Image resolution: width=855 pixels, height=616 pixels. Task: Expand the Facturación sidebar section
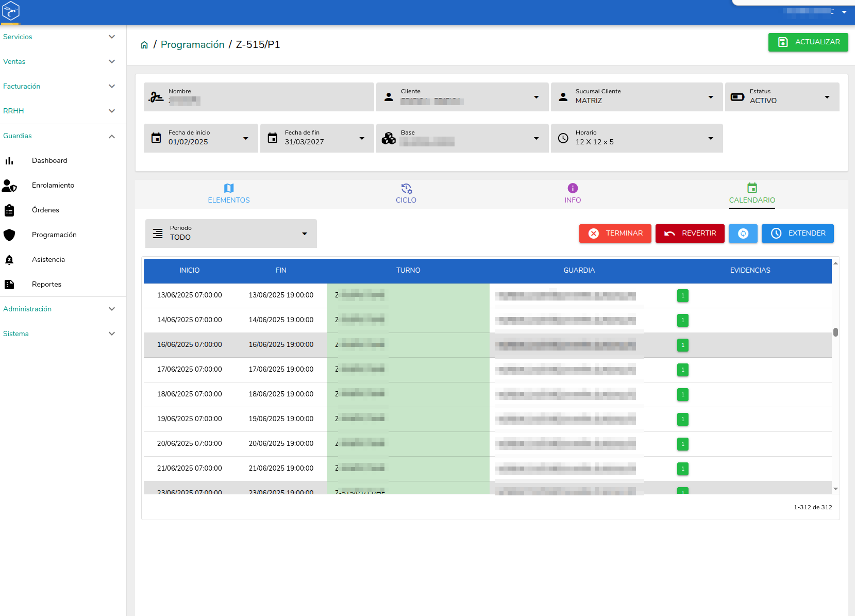(63, 87)
